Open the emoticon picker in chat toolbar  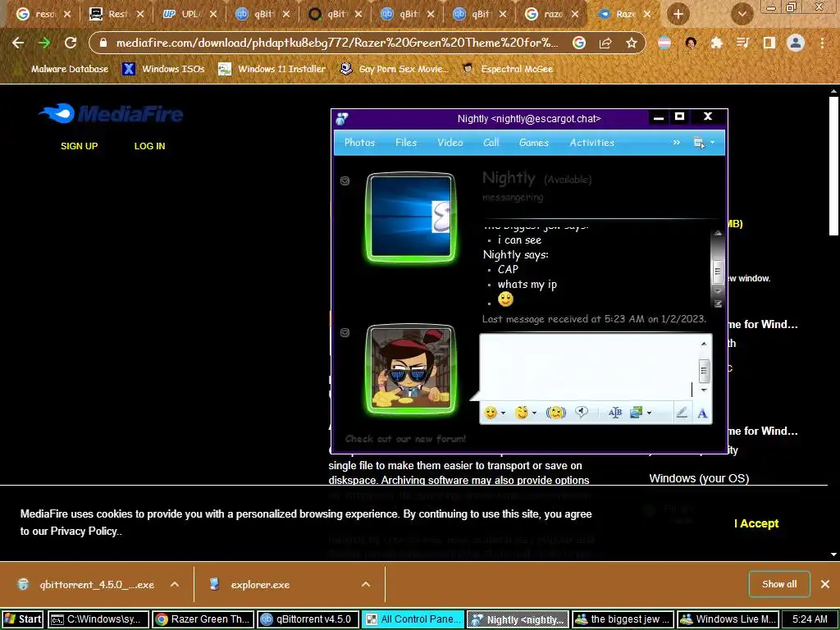coord(491,413)
